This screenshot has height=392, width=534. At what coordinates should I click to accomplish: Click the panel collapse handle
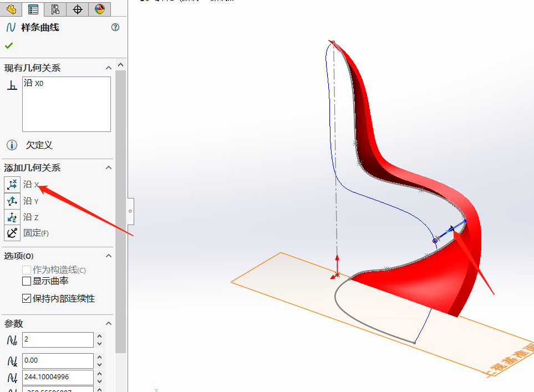tap(130, 211)
